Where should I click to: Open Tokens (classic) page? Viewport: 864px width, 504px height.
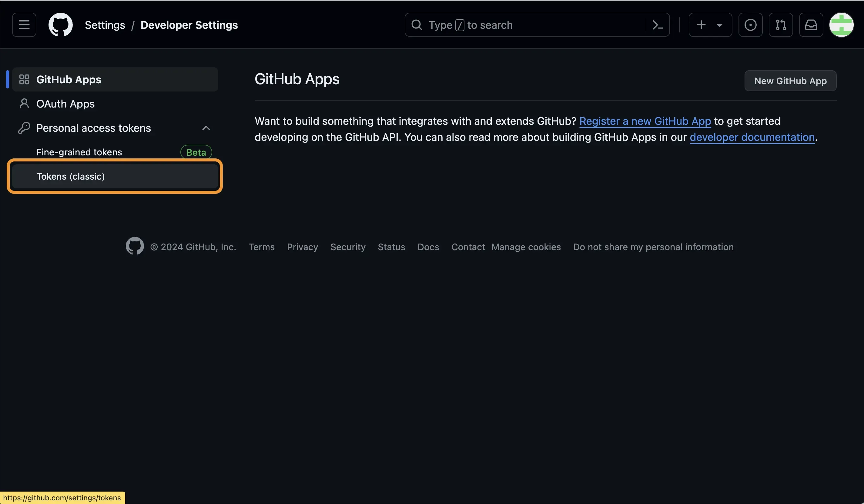tap(115, 176)
